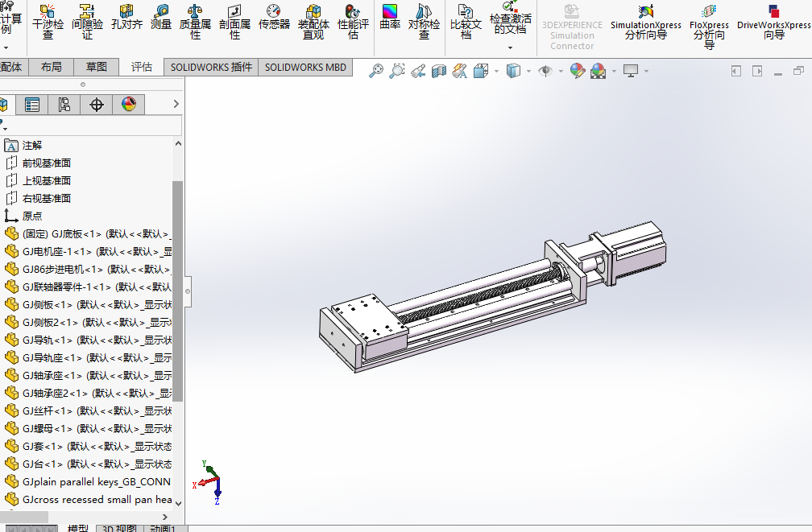The width and height of the screenshot is (812, 532).
Task: Open 比较文档 compare documents
Action: (466, 22)
